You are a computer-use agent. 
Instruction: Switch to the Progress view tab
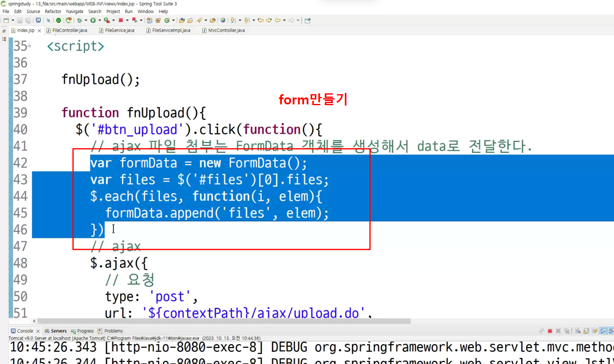click(x=82, y=331)
